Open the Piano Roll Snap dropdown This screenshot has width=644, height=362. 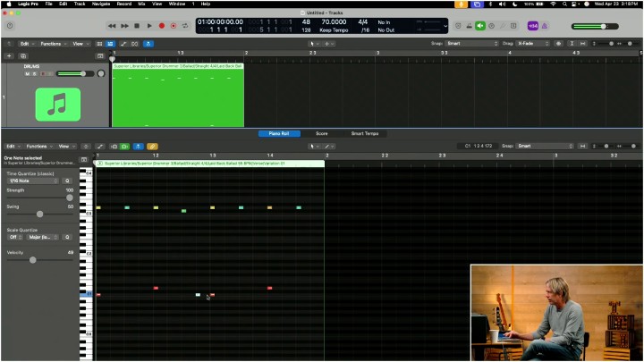[x=545, y=146]
